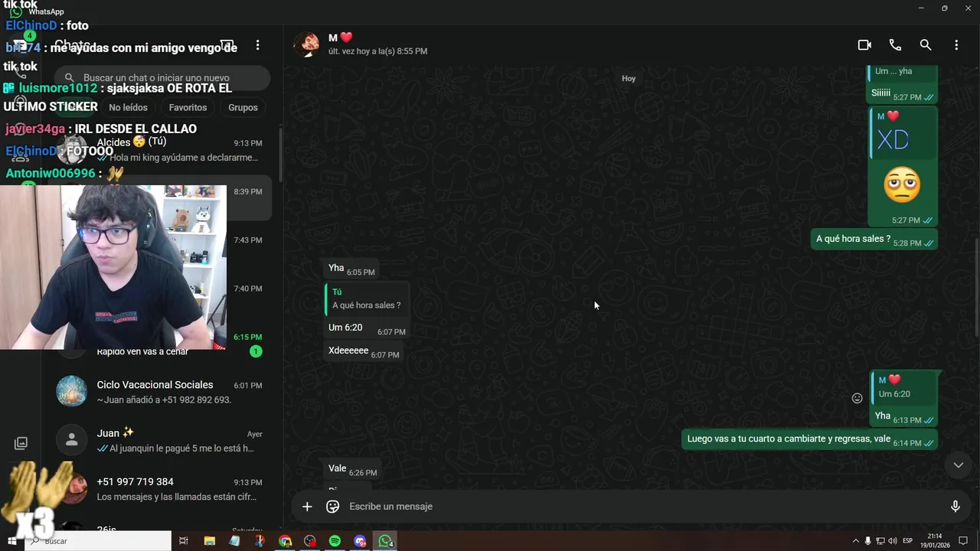This screenshot has height=551, width=980.
Task: Click the 'Hoy' date chip
Action: pyautogui.click(x=629, y=78)
